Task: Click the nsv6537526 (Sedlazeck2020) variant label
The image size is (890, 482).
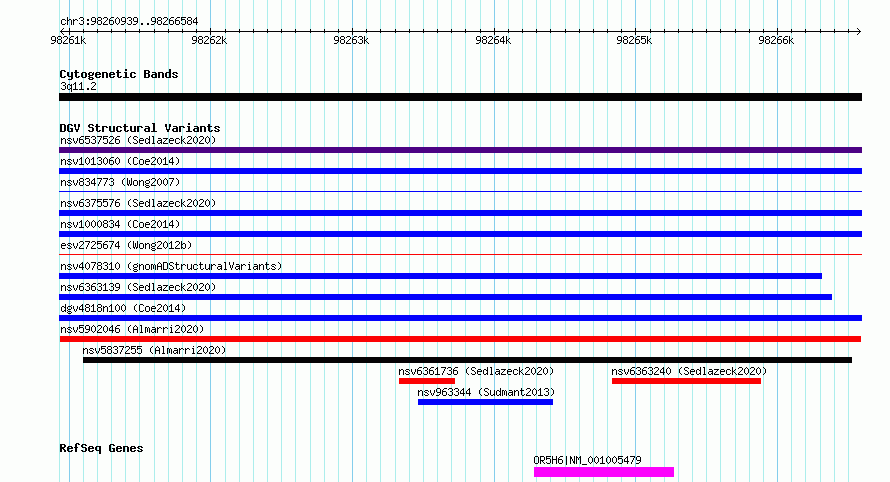Action: [138, 140]
